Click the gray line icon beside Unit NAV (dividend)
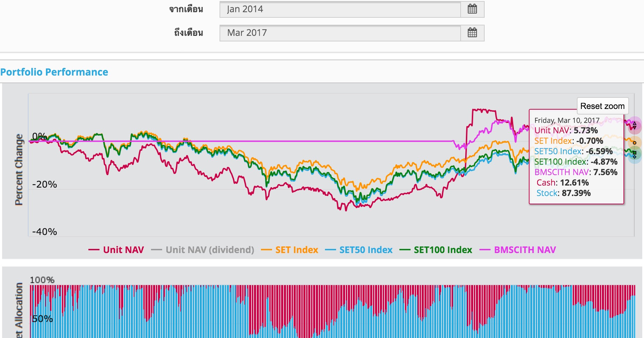The width and height of the screenshot is (644, 338). click(157, 250)
